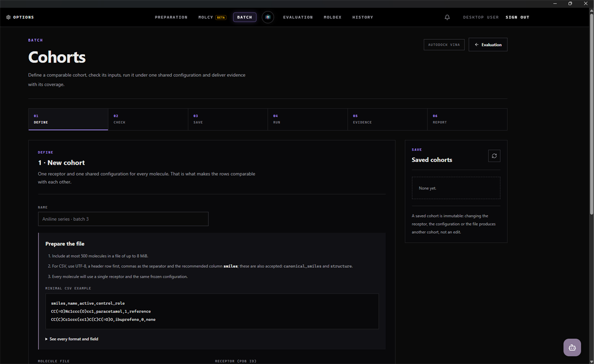Open the 05 Evidence step
594x364 pixels.
387,119
